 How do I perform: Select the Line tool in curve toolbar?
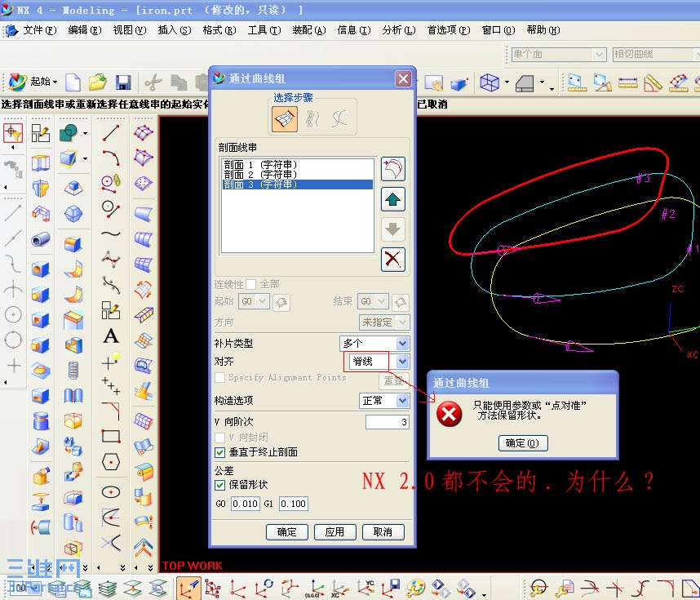[x=111, y=133]
